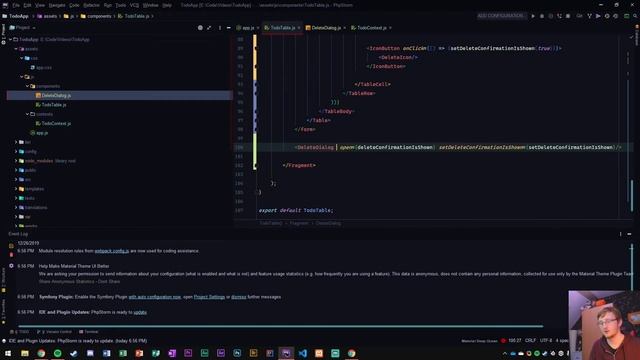The height and width of the screenshot is (360, 640).
Task: Switch to TodoContext.js editor tab
Action: point(371,28)
